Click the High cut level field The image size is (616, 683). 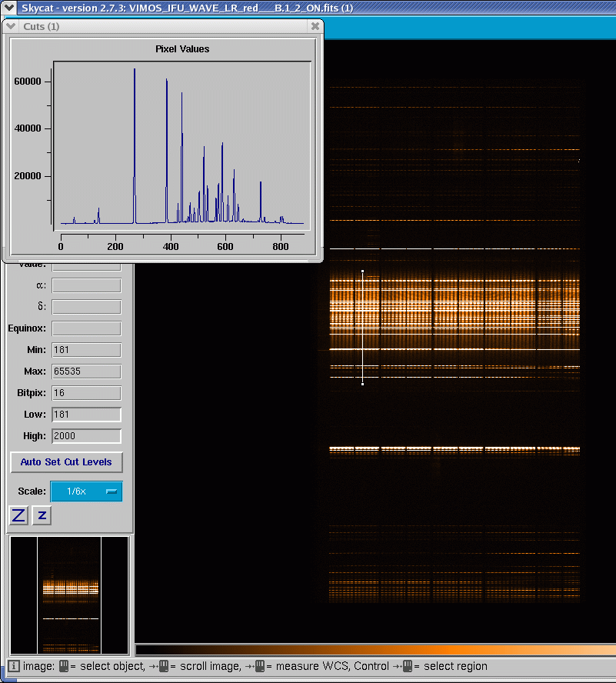[86, 436]
